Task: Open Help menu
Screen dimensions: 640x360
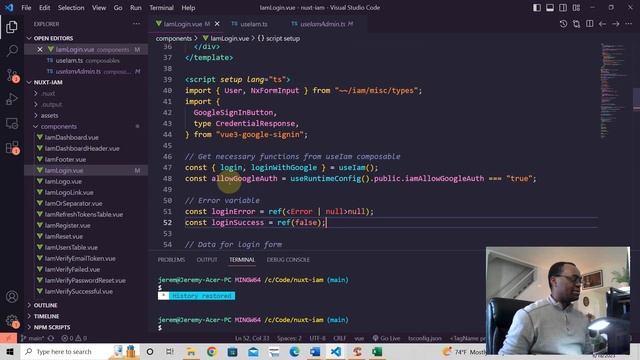Action: [188, 8]
